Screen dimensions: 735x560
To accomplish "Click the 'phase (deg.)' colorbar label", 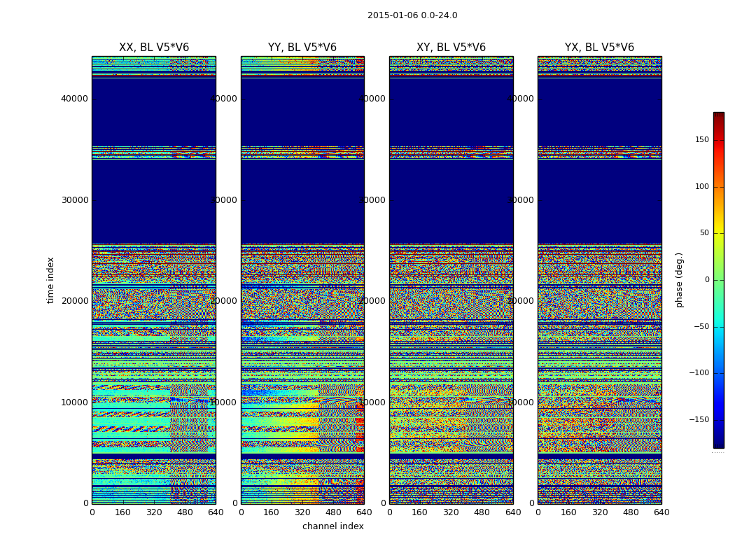I will click(679, 280).
